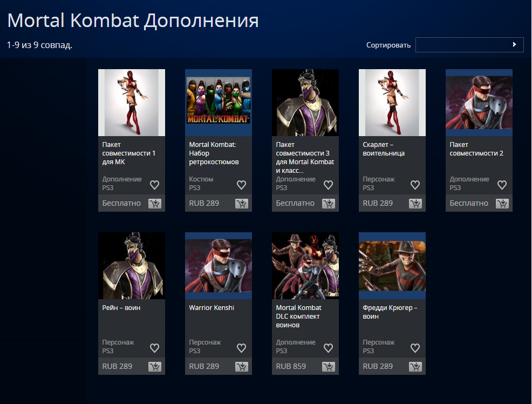Toggle wishlist heart for Фредди Крюгер – воин
This screenshot has height=404, width=532.
point(415,348)
